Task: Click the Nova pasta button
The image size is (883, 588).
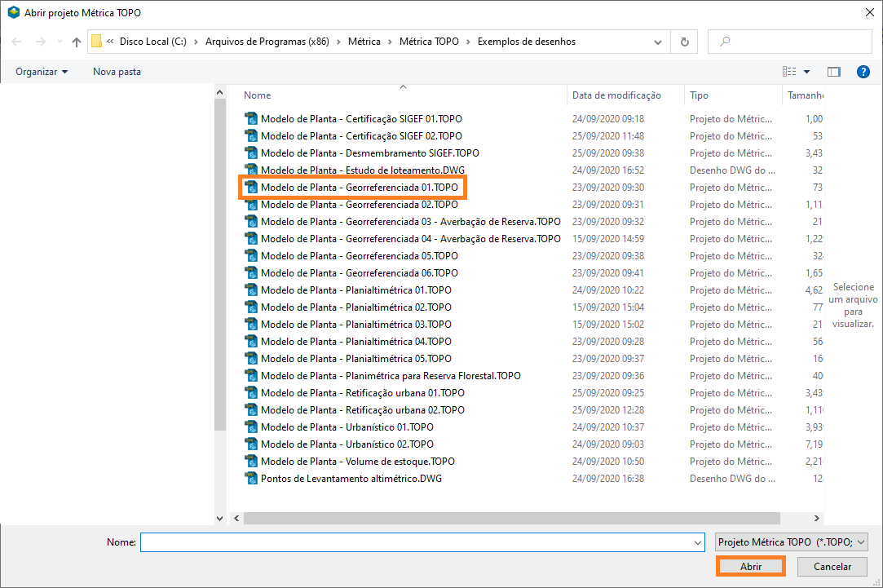Action: [117, 72]
